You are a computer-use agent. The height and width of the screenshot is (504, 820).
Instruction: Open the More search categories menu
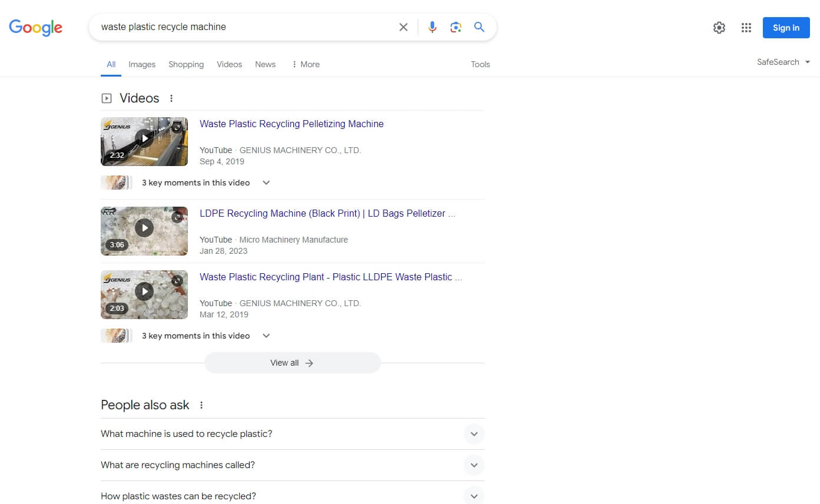click(x=306, y=64)
